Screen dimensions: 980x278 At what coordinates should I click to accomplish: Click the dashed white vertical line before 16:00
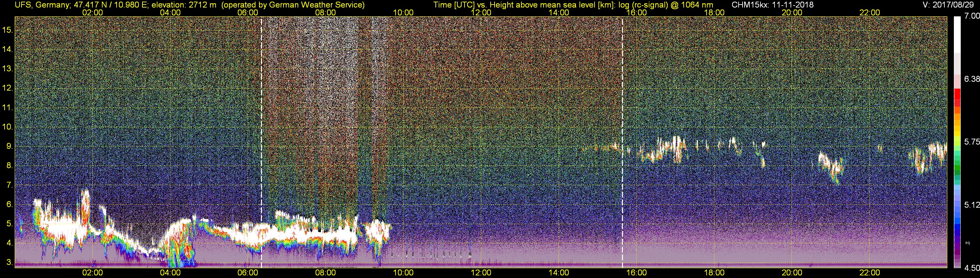point(622,142)
